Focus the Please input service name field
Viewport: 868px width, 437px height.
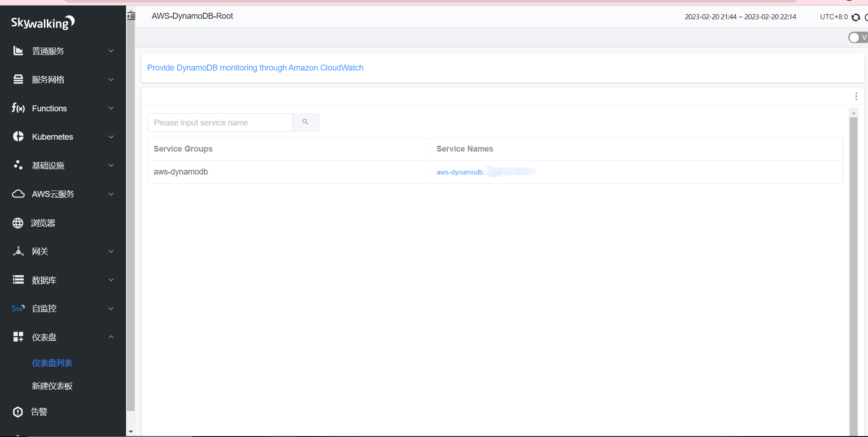(220, 122)
